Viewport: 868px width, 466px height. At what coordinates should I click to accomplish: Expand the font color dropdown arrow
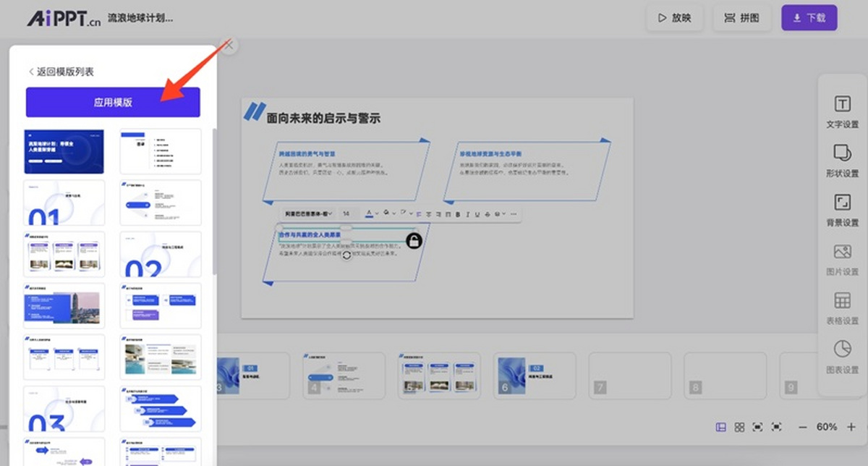pos(376,214)
